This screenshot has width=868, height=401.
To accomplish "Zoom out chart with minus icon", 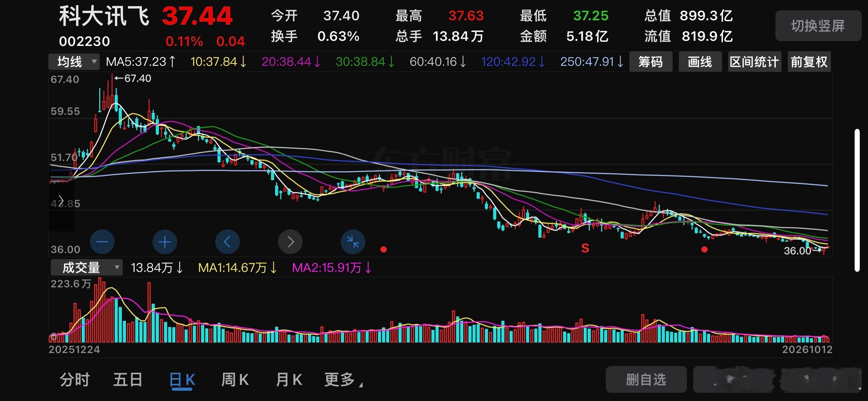I will tap(102, 242).
